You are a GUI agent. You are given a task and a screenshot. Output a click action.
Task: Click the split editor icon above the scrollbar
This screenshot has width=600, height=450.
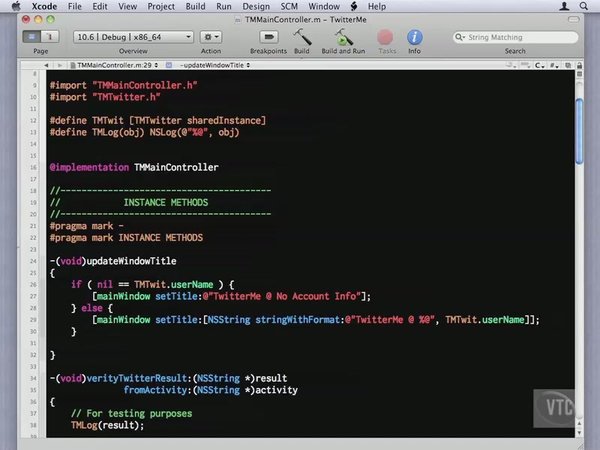579,74
